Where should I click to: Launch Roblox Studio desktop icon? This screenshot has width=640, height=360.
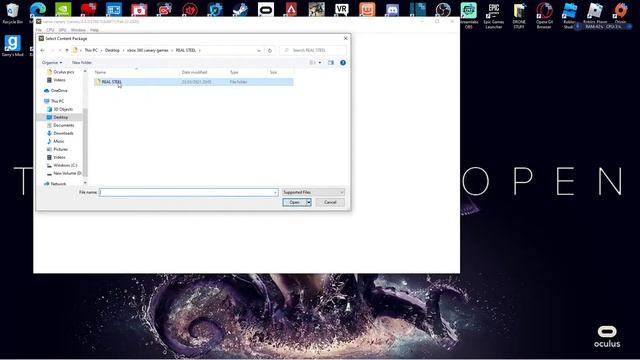pos(569,16)
